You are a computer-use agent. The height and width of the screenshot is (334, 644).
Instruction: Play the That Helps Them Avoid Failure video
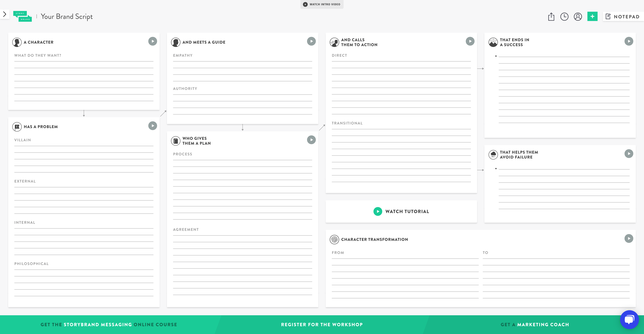pyautogui.click(x=629, y=154)
